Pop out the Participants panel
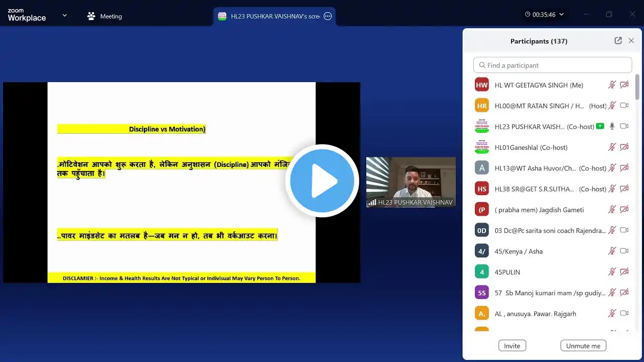 [x=618, y=41]
